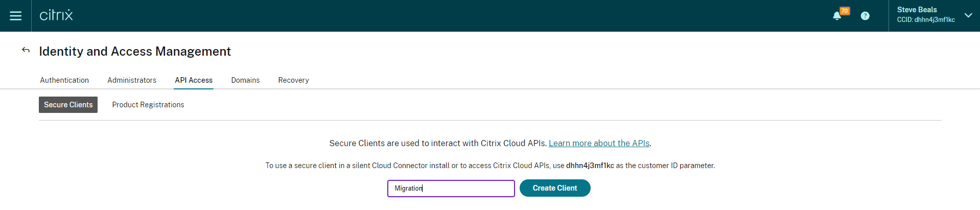Image resolution: width=980 pixels, height=210 pixels.
Task: Go back using the back arrow
Action: (x=26, y=50)
